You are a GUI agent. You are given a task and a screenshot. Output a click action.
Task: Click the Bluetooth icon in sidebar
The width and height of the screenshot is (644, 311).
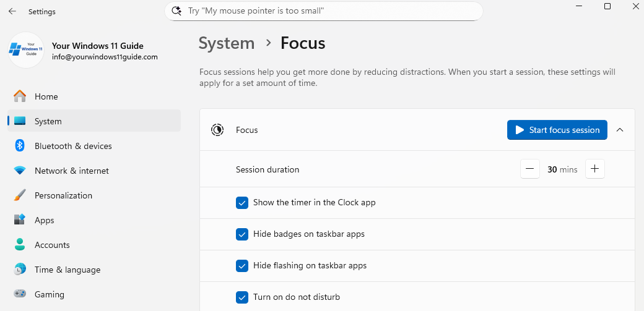20,146
